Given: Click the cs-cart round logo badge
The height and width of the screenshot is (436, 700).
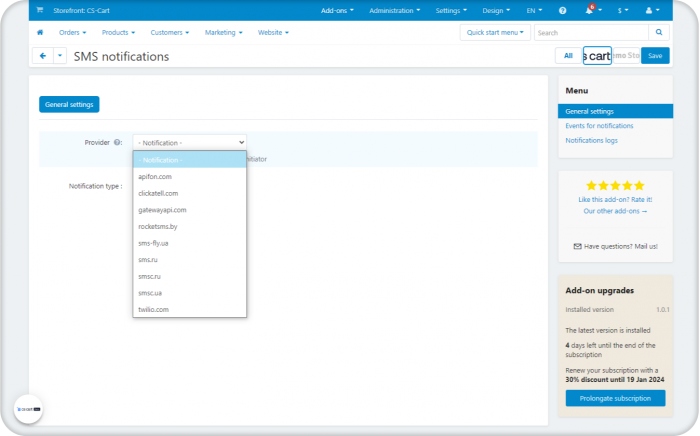Looking at the screenshot, I should coord(29,409).
